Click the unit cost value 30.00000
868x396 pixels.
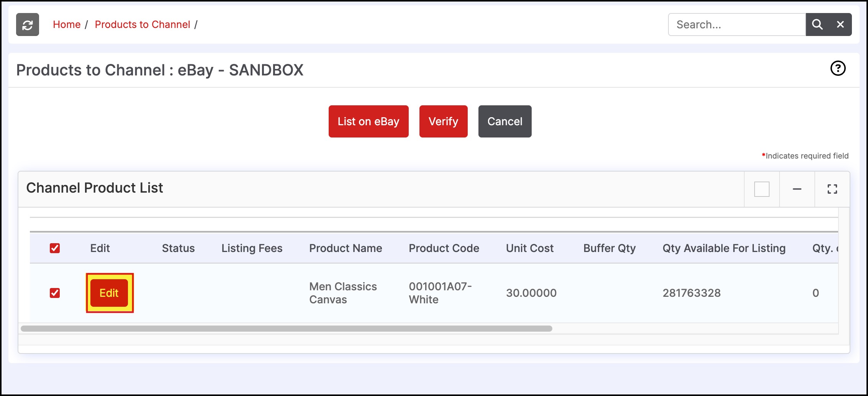531,293
